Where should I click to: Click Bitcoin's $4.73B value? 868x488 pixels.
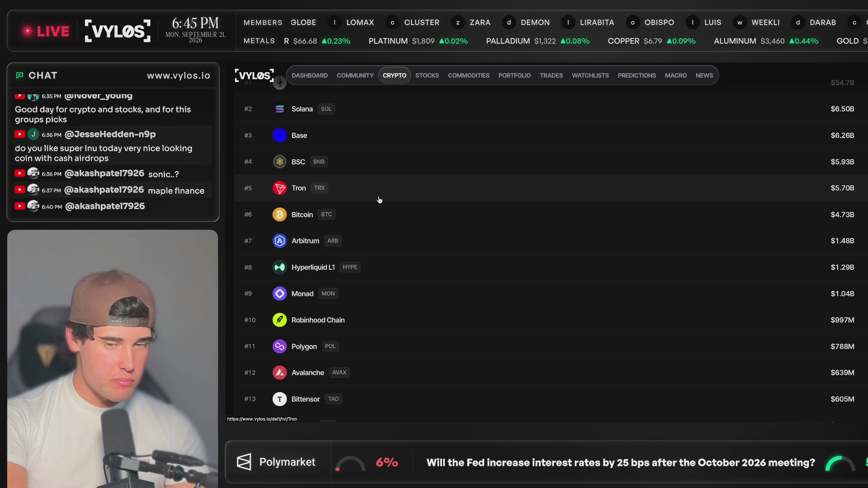[842, 215]
